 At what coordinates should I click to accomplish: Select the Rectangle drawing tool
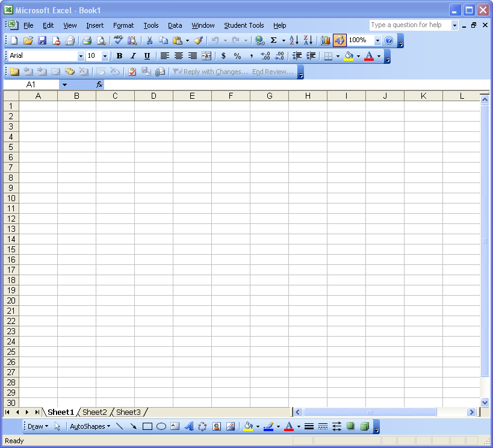[x=147, y=426]
